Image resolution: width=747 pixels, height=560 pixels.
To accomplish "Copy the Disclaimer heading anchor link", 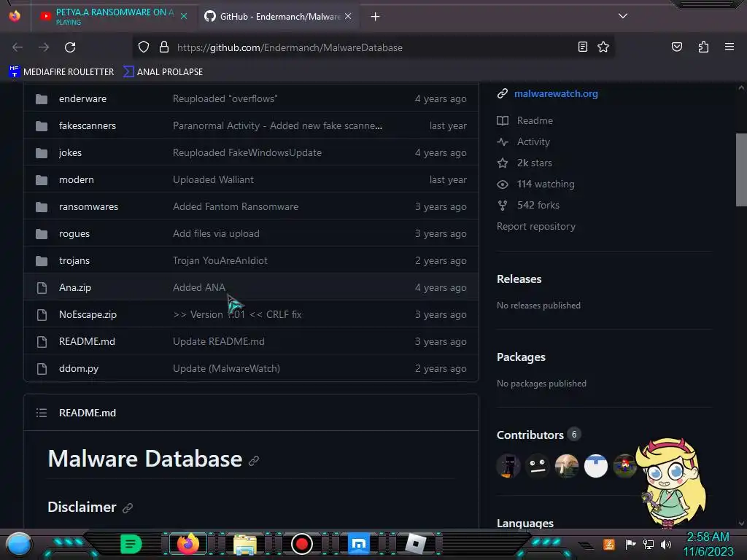I will click(127, 508).
